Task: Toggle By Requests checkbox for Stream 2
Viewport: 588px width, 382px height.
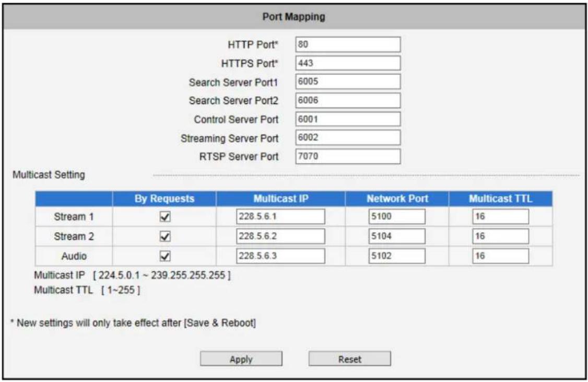Action: coord(165,236)
